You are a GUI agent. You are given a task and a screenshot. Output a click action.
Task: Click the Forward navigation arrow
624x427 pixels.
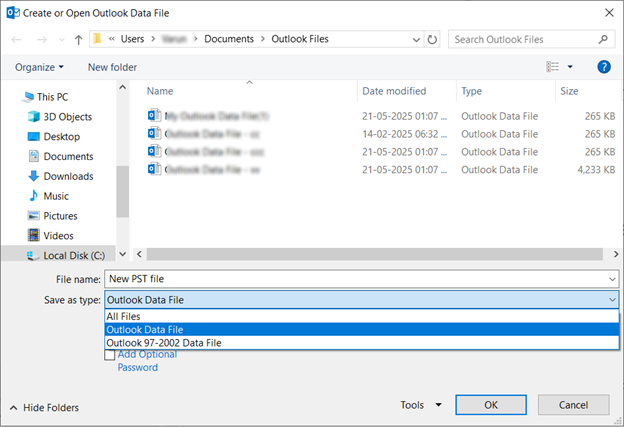41,39
